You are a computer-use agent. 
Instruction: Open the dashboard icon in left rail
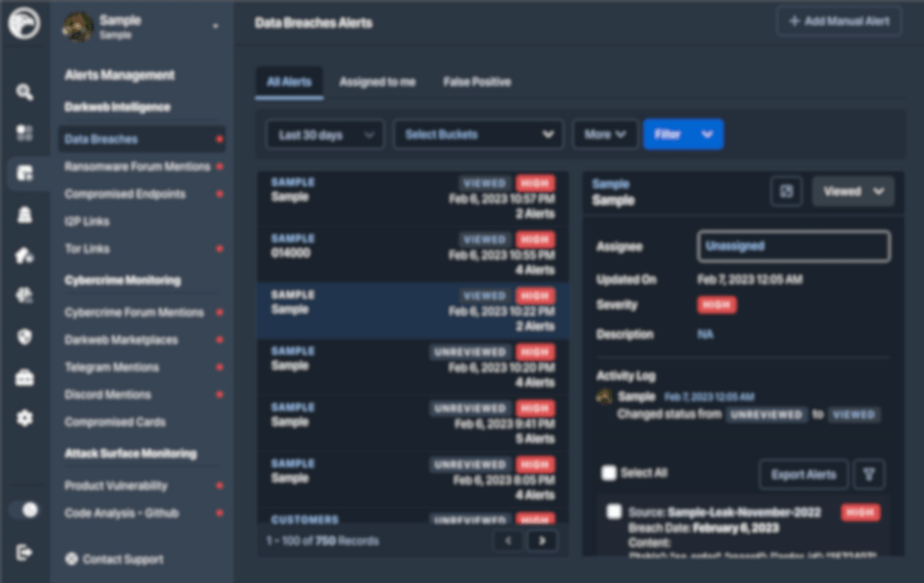24,132
